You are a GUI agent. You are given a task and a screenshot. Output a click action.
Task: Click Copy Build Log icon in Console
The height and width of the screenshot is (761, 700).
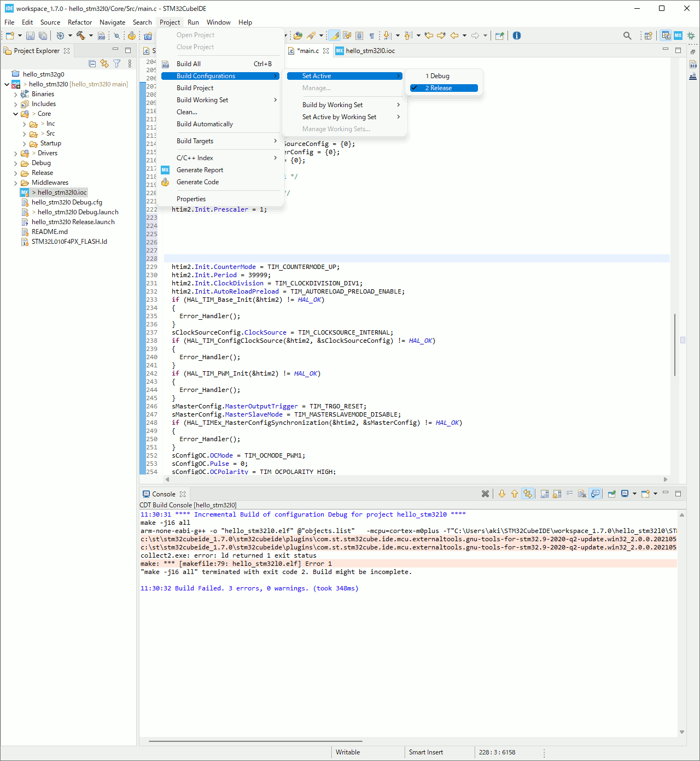tap(545, 494)
